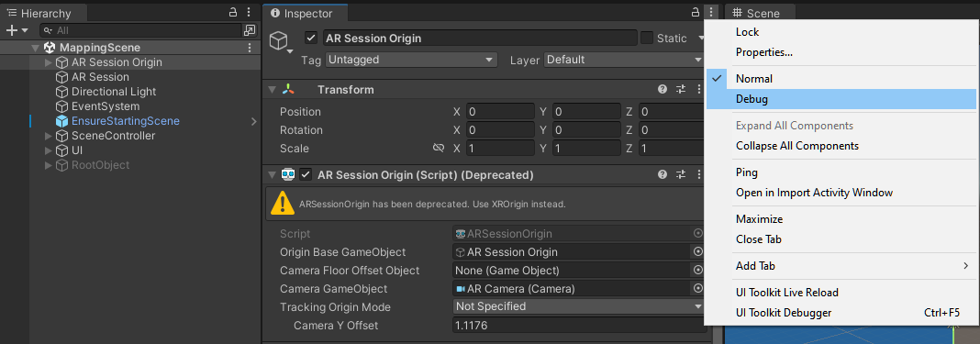This screenshot has width=980, height=344.
Task: Toggle the Scale constrained proportions link icon
Action: click(x=438, y=149)
